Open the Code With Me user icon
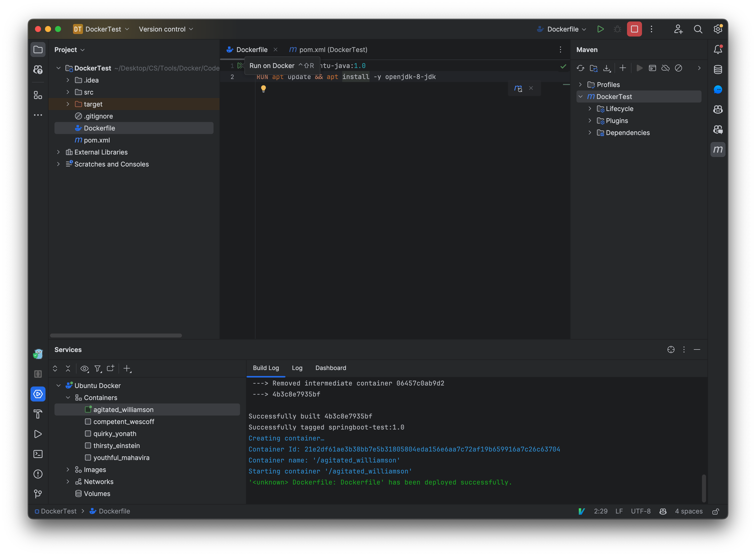 678,29
